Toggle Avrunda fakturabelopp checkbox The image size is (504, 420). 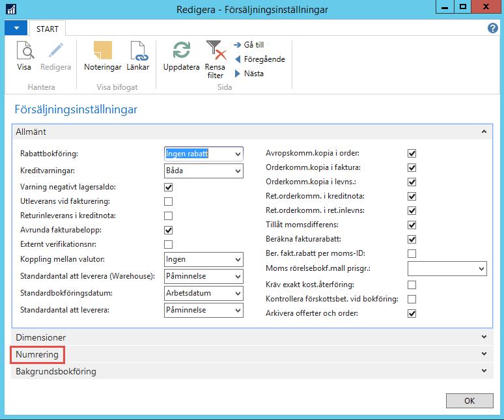(169, 230)
